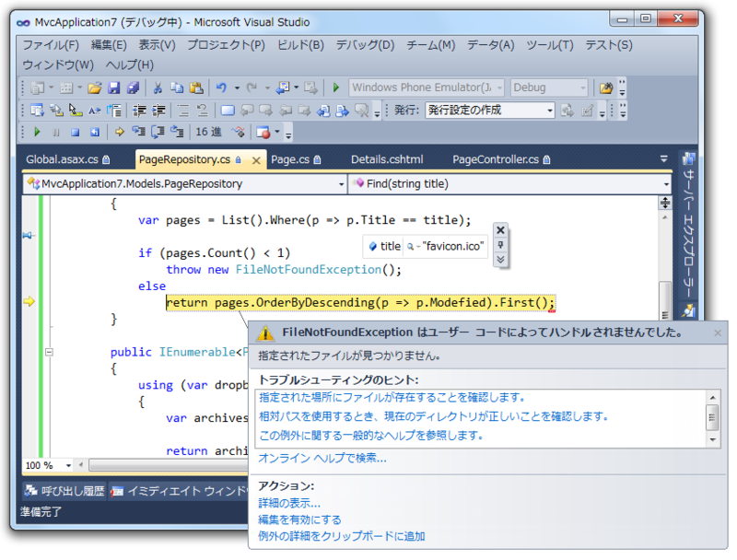Click the Display Object Member List icon
Screen dimensions: 737x560
[37, 111]
